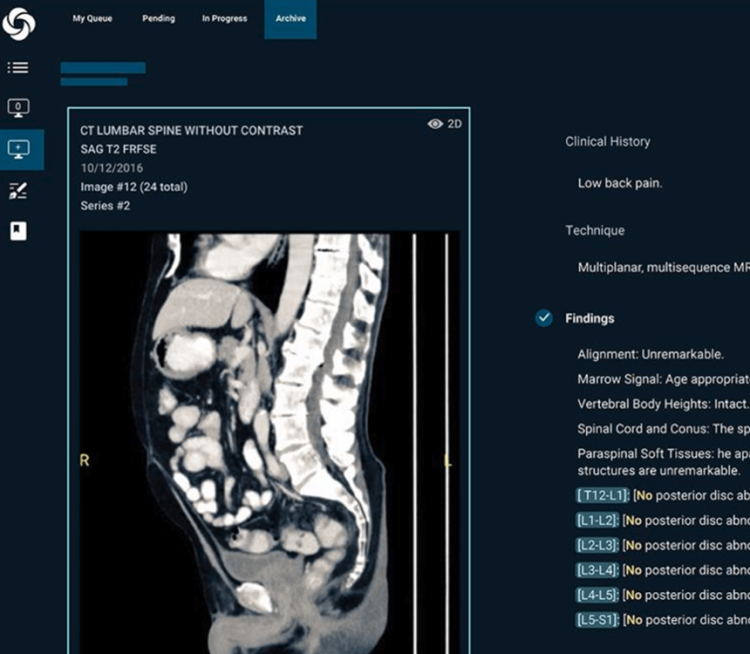Switch to the In Progress tab
This screenshot has height=654, width=750.
(x=224, y=18)
